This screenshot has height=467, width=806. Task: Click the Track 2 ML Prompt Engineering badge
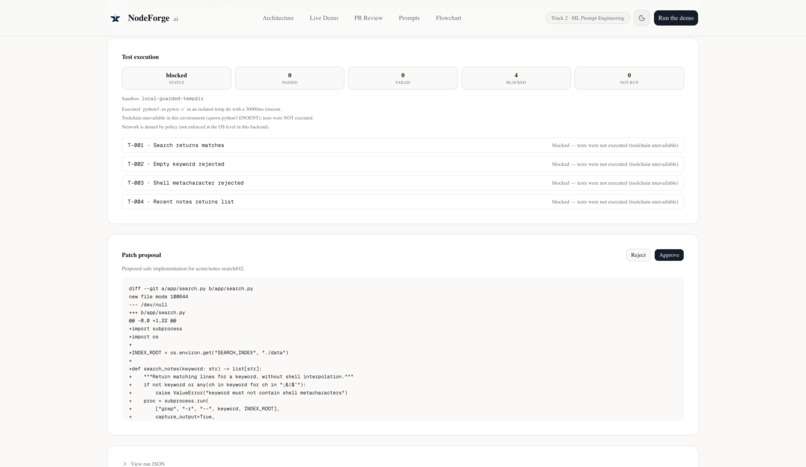[x=588, y=18]
